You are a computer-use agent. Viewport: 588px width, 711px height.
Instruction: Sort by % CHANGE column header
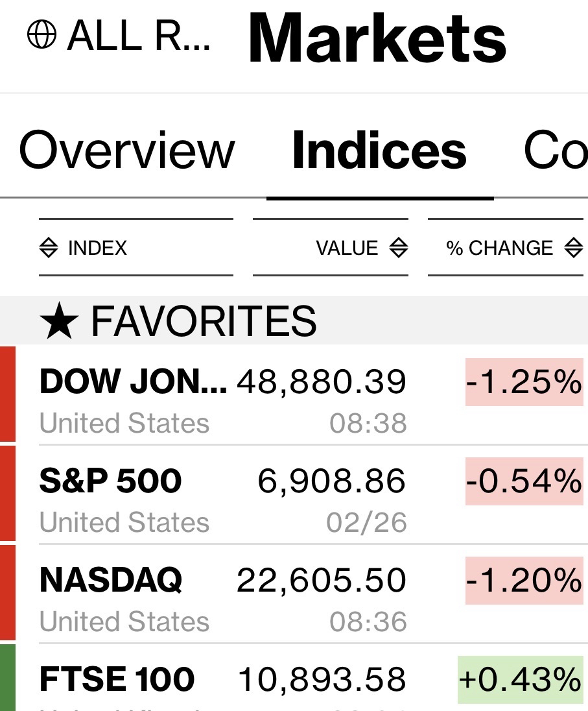[499, 248]
